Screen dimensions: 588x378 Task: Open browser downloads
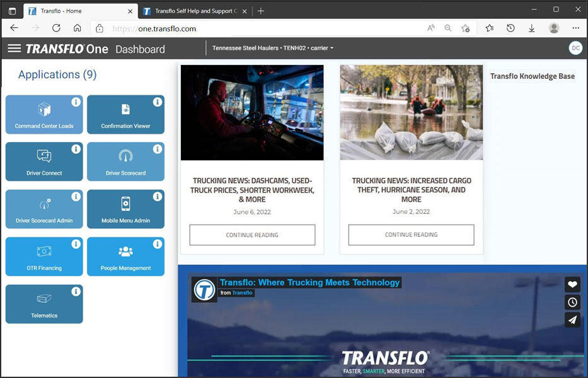pos(531,28)
